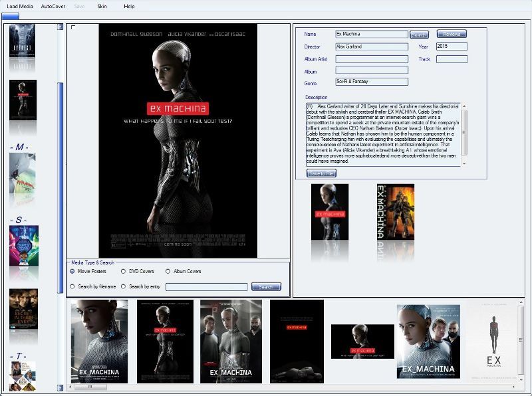Click inside the Description text box
Image resolution: width=532 pixels, height=396 pixels.
tap(384, 135)
